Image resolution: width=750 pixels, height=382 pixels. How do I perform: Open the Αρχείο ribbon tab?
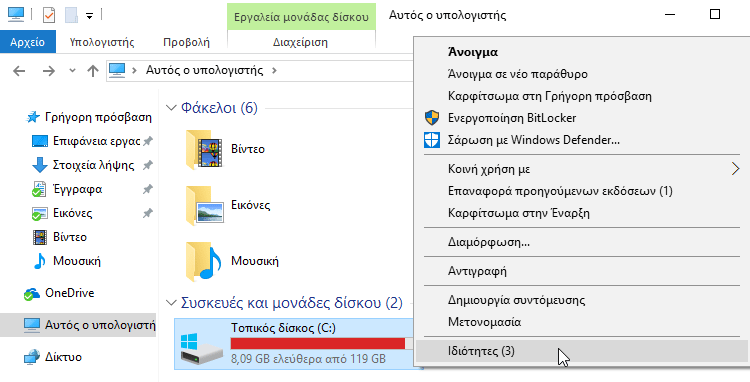(28, 42)
